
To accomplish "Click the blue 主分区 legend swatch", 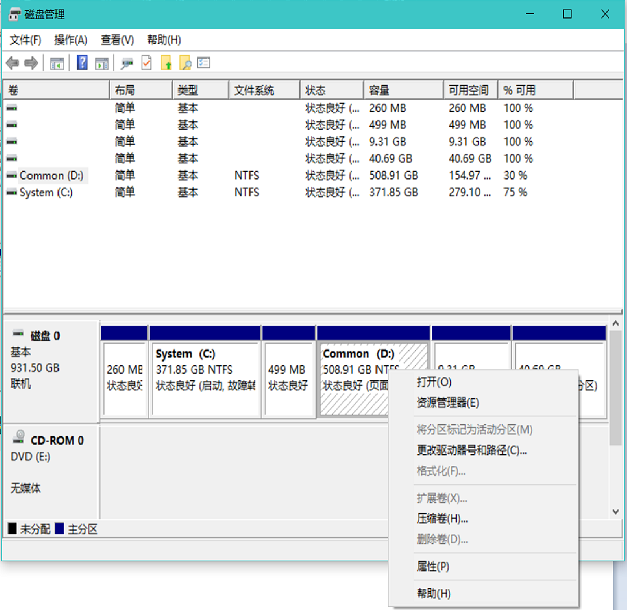I will click(x=60, y=529).
